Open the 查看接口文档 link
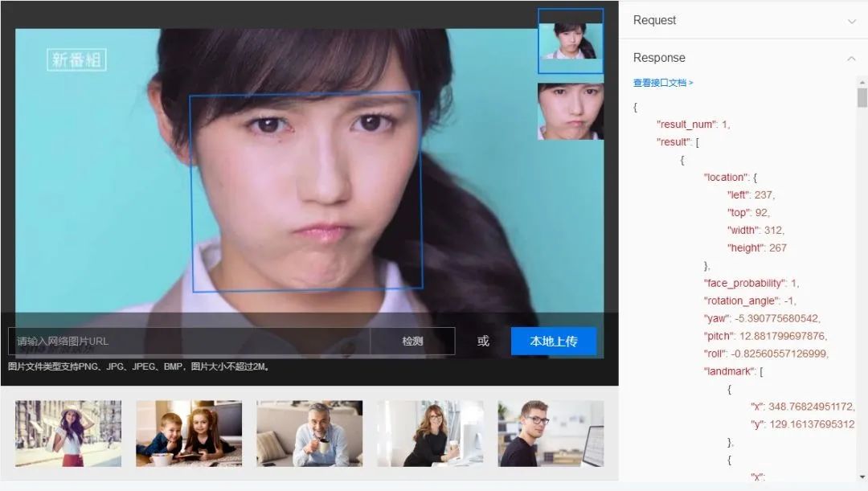The height and width of the screenshot is (491, 868). point(662,83)
